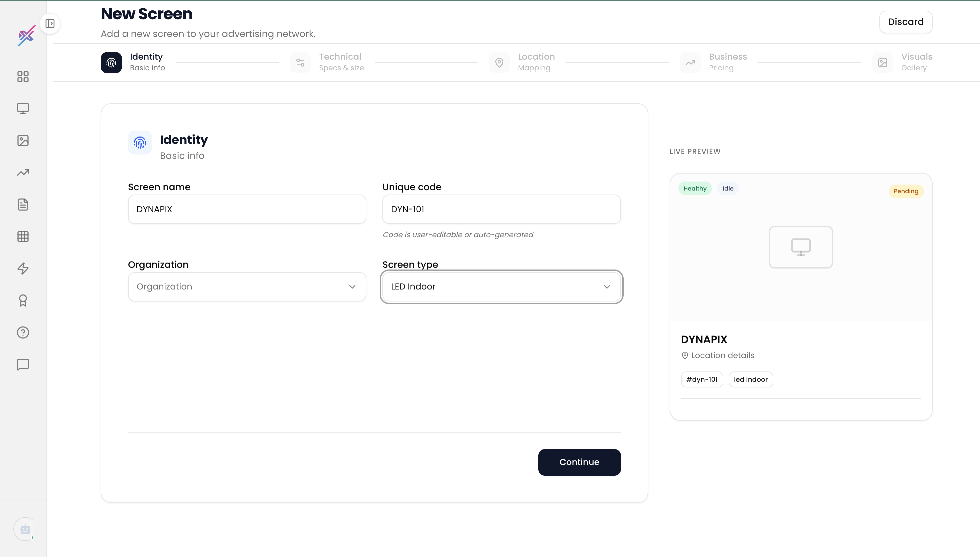Click the Pending status badge

tap(906, 191)
